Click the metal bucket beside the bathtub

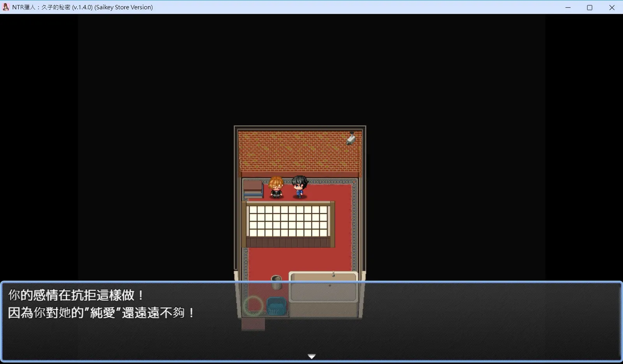coord(276,282)
